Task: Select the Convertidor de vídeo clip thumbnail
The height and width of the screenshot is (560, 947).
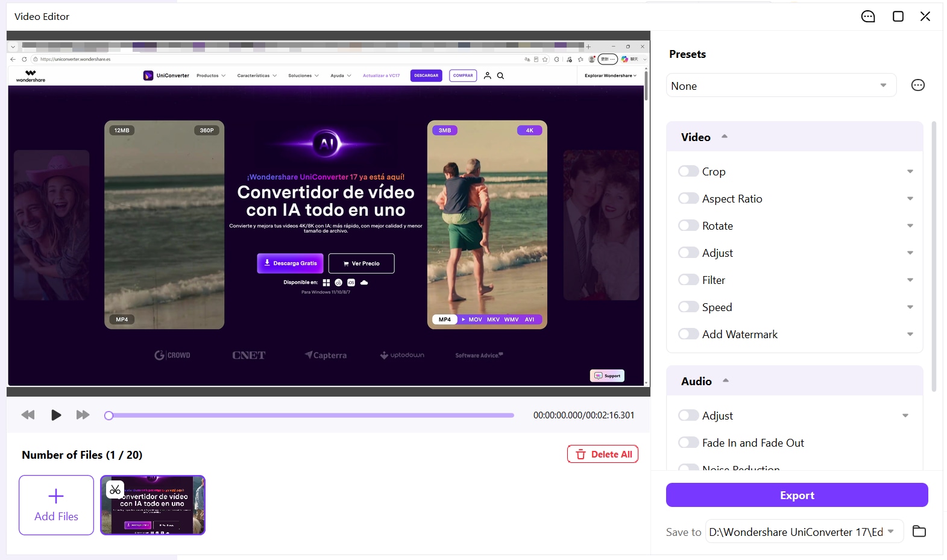Action: coord(153,505)
